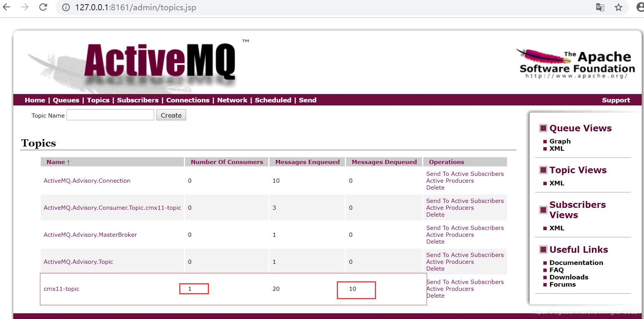
Task: Open XML under Queue Views
Action: [x=557, y=148]
